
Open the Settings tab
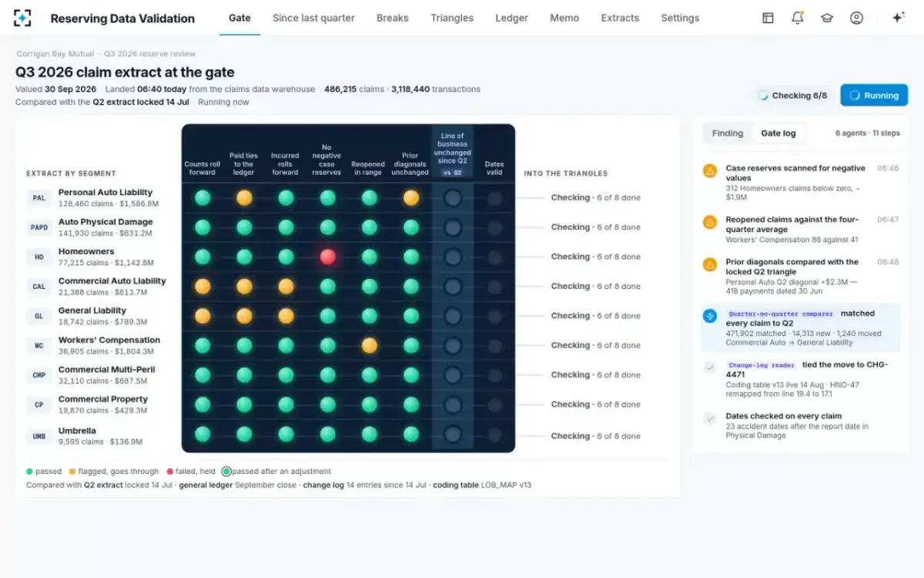point(680,18)
